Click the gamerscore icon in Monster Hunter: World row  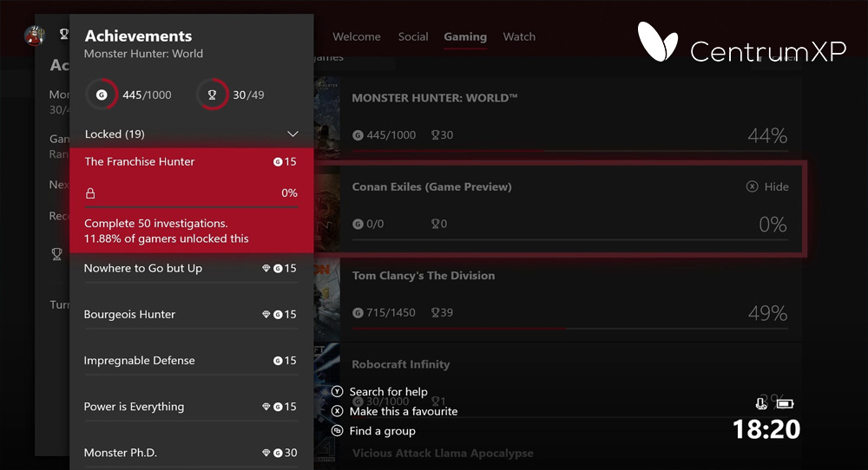[358, 135]
